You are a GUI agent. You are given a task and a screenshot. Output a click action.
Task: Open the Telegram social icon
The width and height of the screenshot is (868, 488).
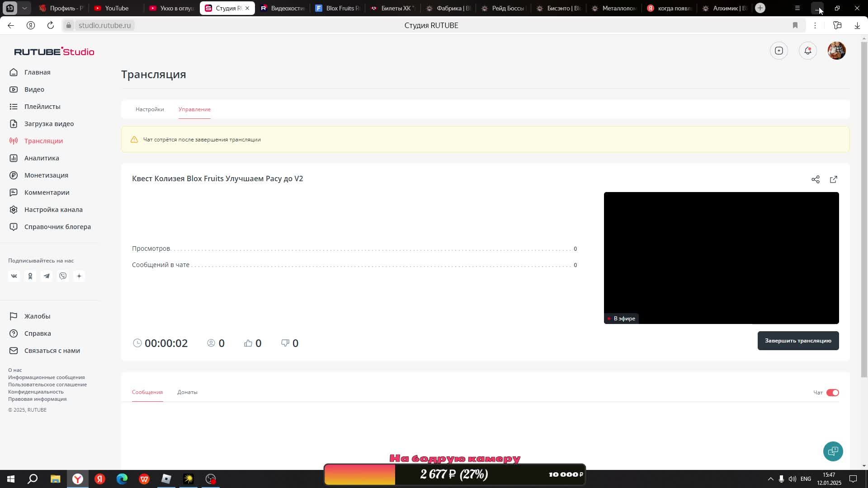(x=47, y=276)
